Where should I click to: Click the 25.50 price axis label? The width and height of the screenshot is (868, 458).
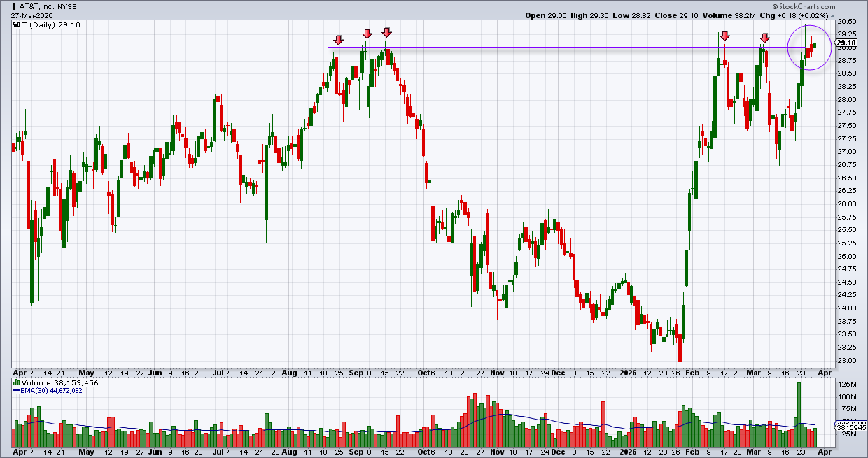point(847,230)
